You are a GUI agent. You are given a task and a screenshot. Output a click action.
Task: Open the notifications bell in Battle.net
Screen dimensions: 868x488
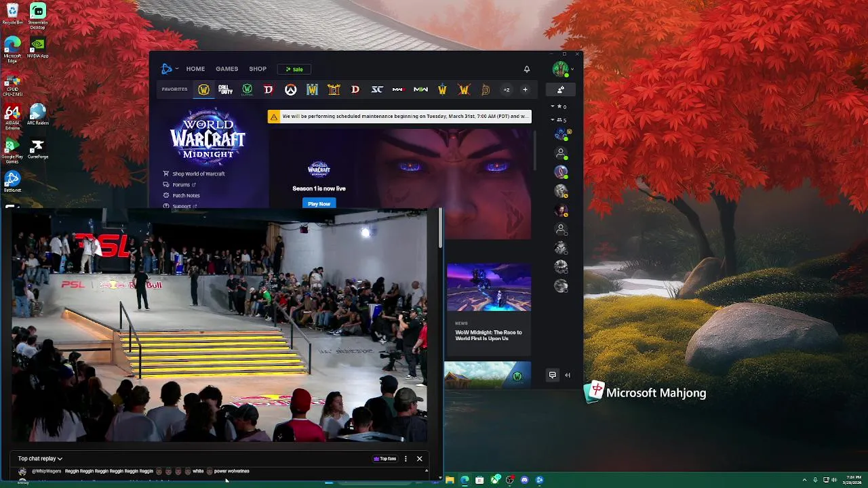point(526,68)
